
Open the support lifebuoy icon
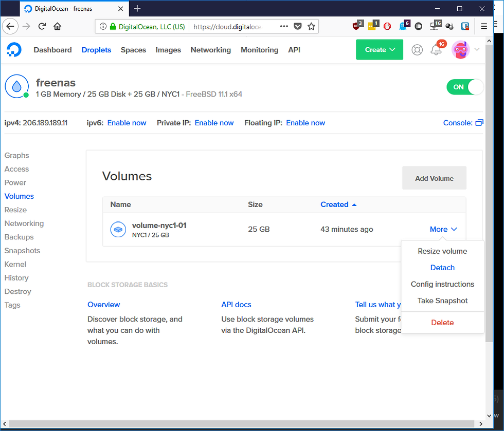(x=417, y=50)
